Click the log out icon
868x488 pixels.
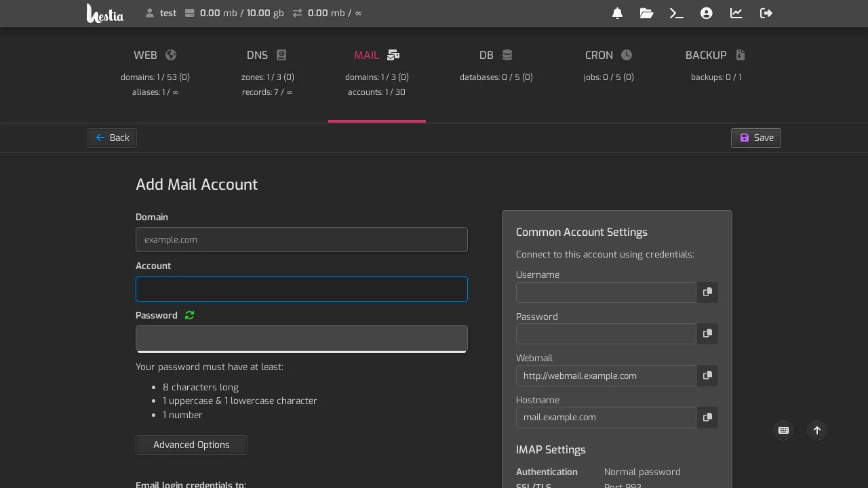point(766,13)
